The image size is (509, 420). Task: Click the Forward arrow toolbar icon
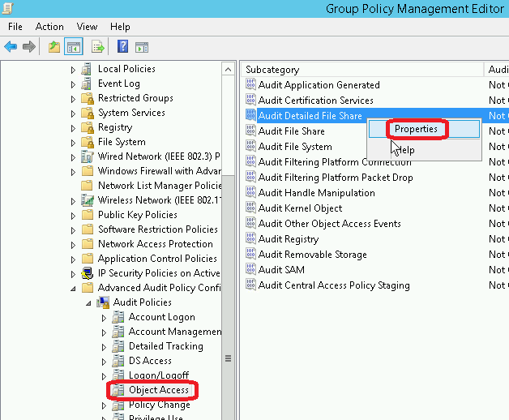click(x=29, y=46)
